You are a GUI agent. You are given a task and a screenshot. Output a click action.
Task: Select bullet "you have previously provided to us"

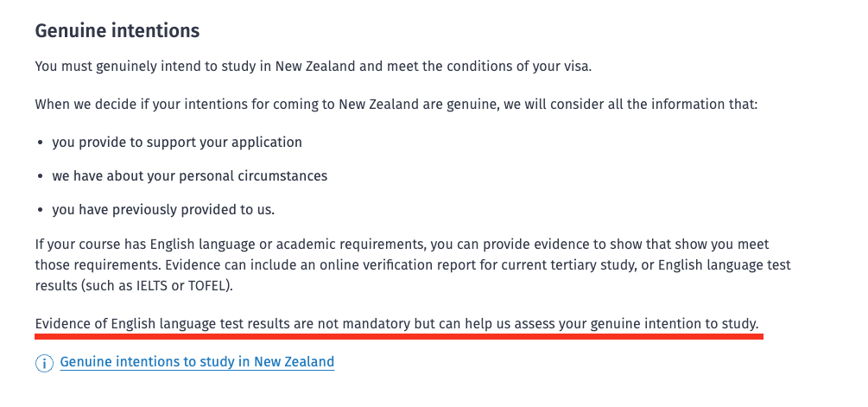[163, 210]
